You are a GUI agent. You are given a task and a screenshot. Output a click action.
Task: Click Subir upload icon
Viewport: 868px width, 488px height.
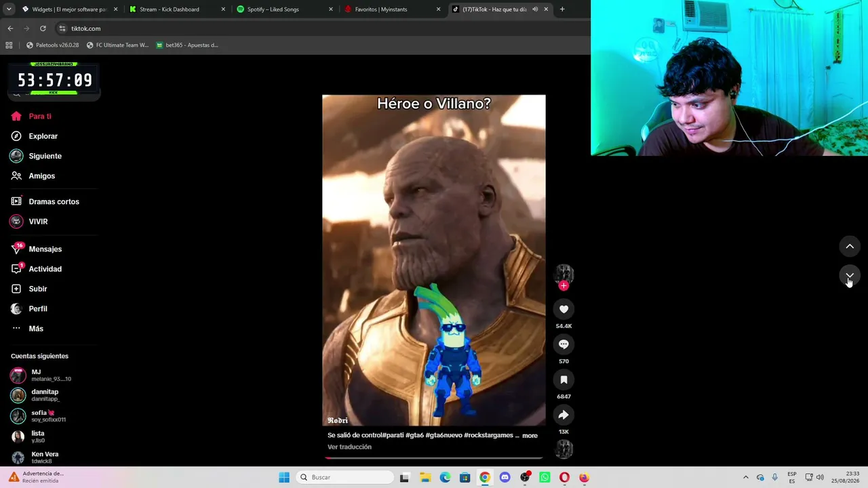click(16, 289)
